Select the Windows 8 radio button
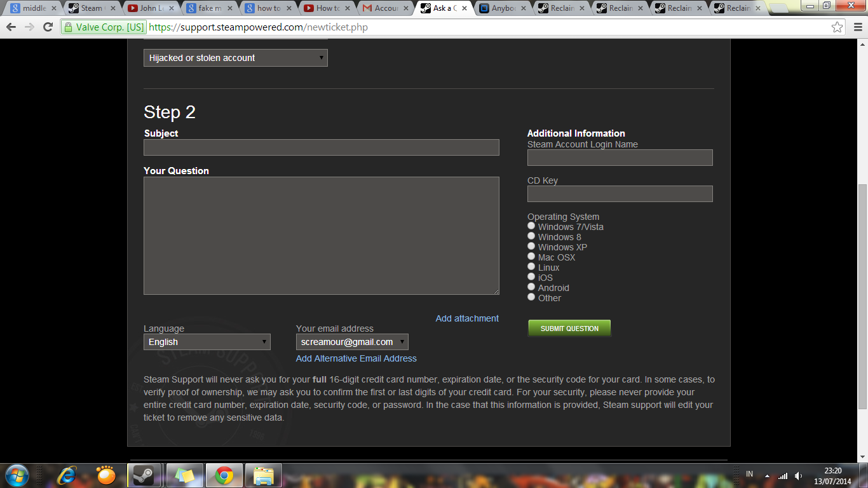Image resolution: width=868 pixels, height=488 pixels. [x=531, y=236]
